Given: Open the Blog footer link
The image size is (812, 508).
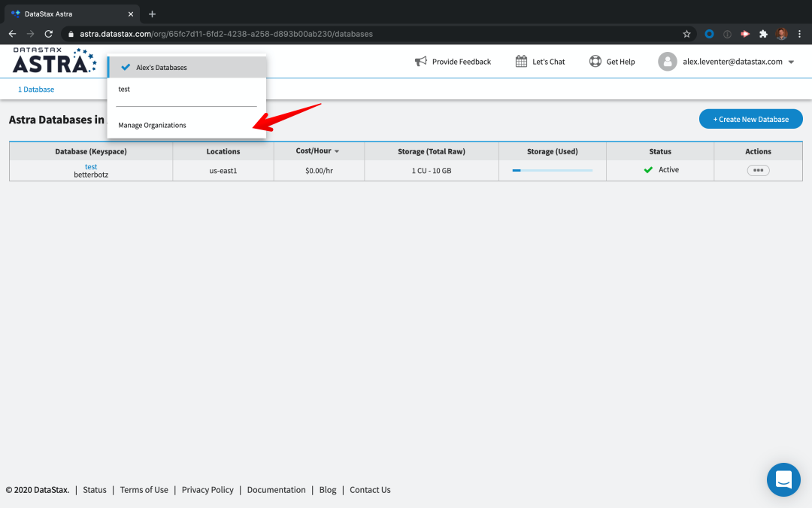Looking at the screenshot, I should coord(328,490).
